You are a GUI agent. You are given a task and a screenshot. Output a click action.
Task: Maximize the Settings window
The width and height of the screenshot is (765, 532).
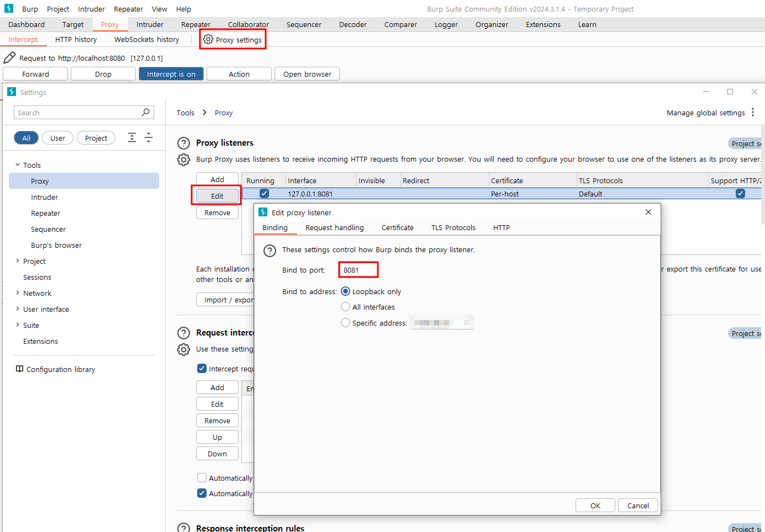click(730, 92)
